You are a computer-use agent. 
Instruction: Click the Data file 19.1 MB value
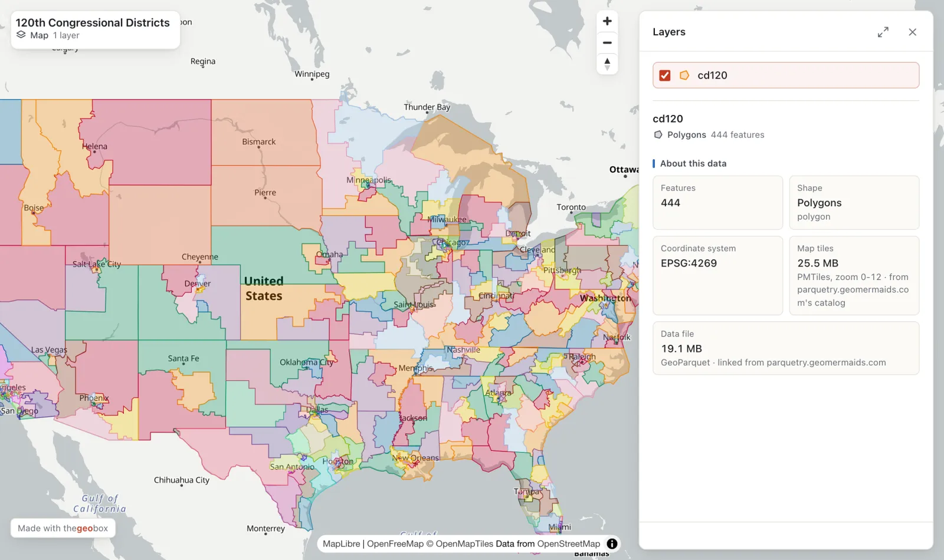(681, 348)
